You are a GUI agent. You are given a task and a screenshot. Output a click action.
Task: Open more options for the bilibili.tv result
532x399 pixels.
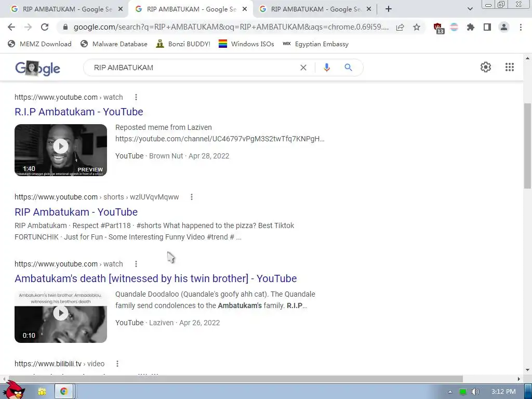click(117, 364)
